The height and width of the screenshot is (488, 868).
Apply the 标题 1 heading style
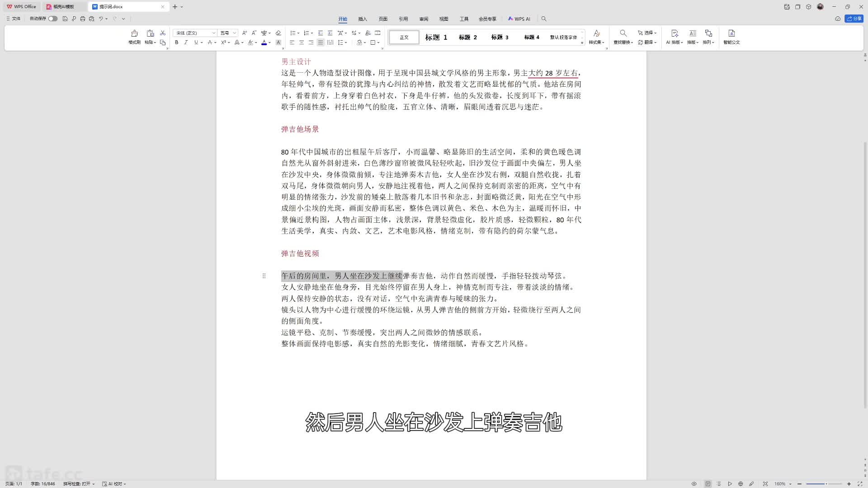[x=436, y=37]
